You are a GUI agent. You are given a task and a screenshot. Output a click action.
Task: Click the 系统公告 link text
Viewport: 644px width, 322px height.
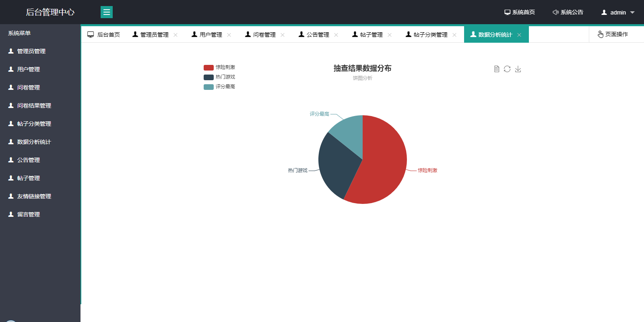coord(572,12)
